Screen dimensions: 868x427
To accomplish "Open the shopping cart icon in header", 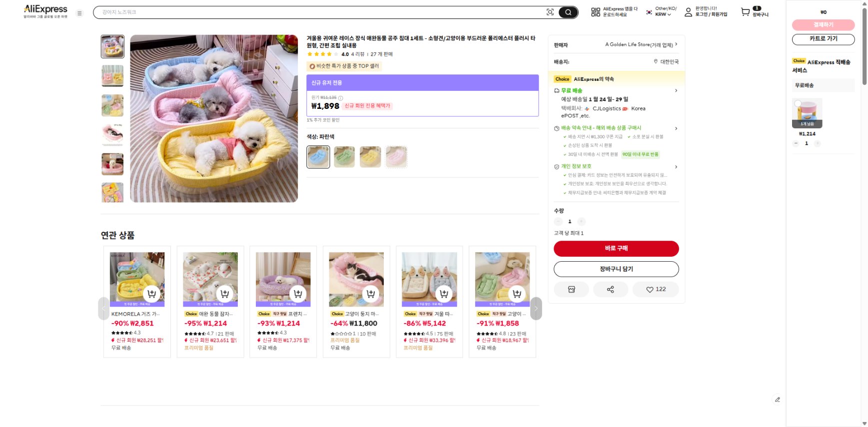I will tap(745, 12).
